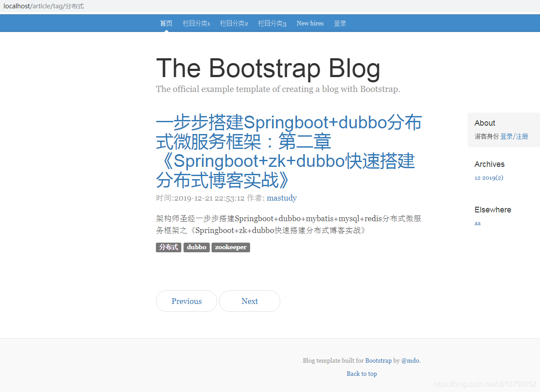The width and height of the screenshot is (540, 392).
Task: Click the article summary starting 架构师圣经
Action: [x=289, y=224]
